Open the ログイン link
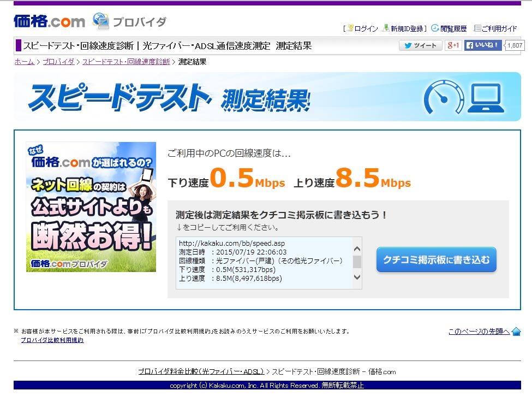The image size is (532, 402). [366, 28]
